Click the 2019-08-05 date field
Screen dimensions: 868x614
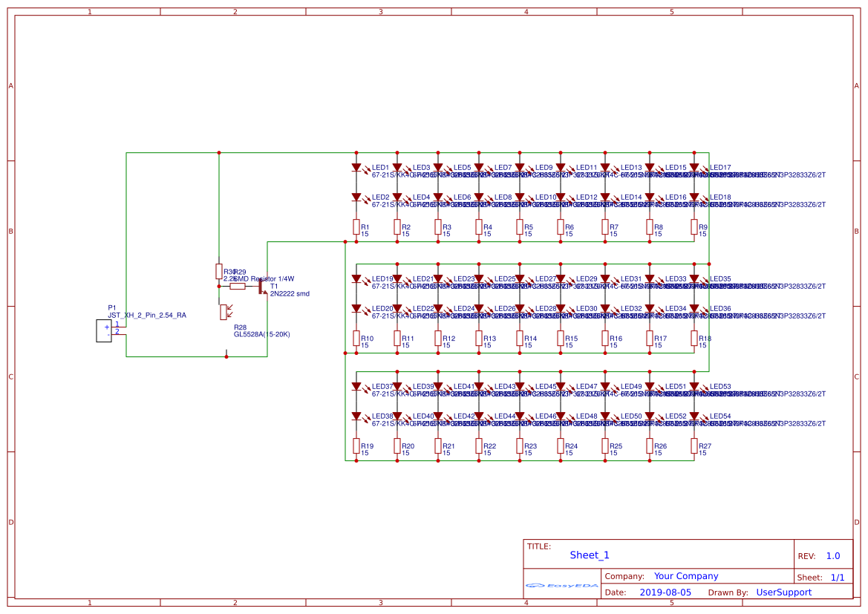click(x=666, y=592)
